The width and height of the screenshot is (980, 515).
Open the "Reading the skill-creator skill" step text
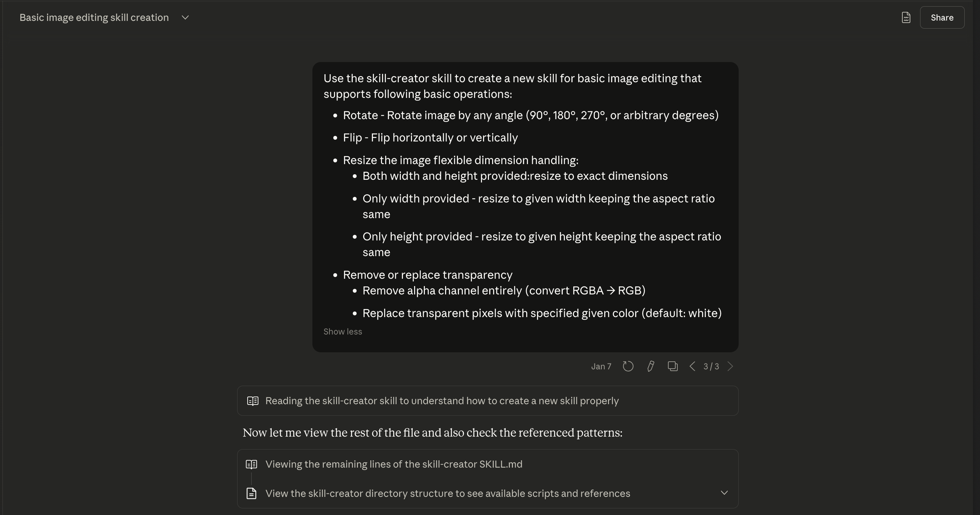pyautogui.click(x=442, y=401)
